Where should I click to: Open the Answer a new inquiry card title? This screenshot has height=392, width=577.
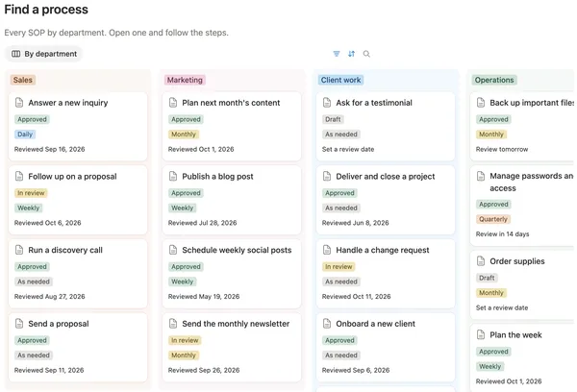pos(68,103)
